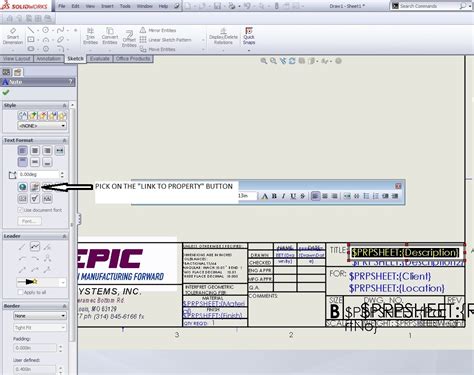Open the Insert menu
Screen dimensions: 474x375
point(107,6)
